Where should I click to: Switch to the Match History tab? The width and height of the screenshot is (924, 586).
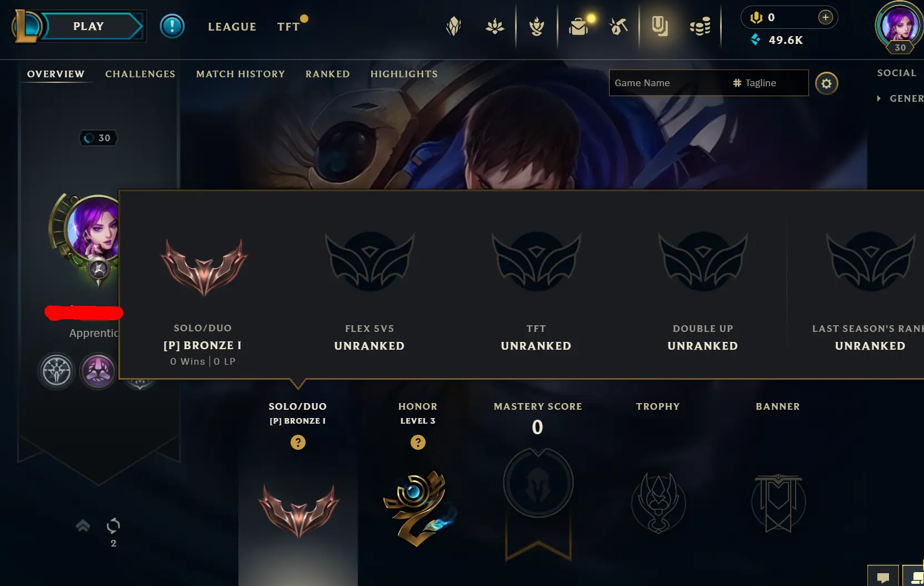[241, 74]
